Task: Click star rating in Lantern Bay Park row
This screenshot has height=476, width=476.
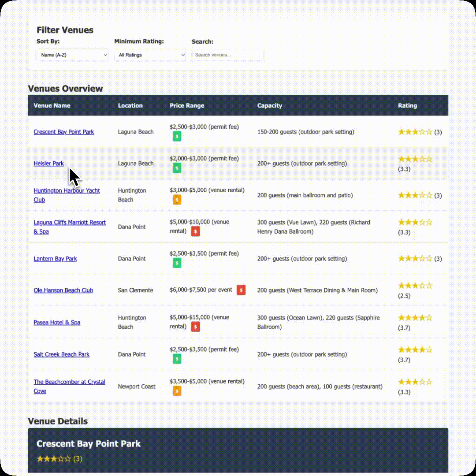Action: click(x=415, y=259)
